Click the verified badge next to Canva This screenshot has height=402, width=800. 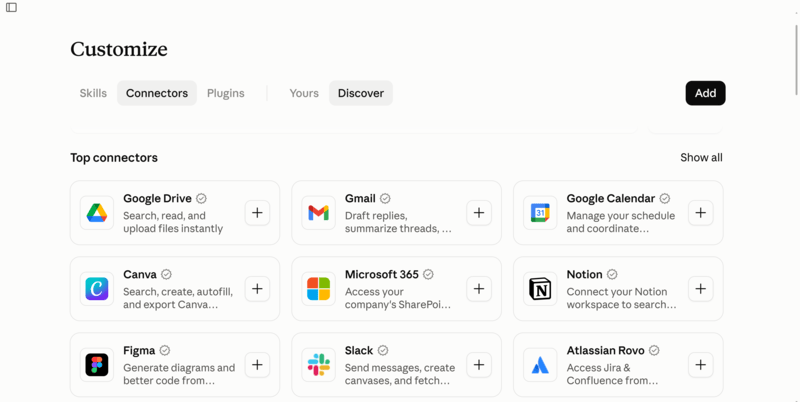[x=166, y=274]
